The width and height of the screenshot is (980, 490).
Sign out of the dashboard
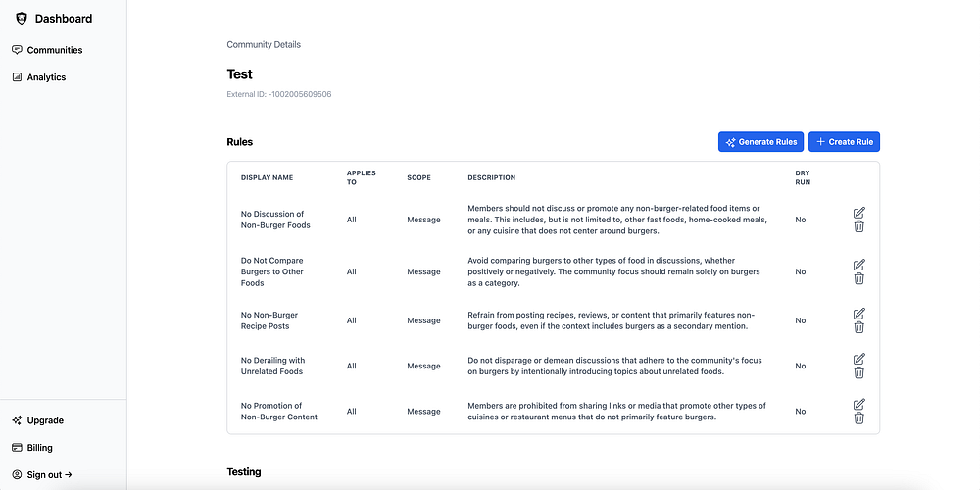point(49,475)
